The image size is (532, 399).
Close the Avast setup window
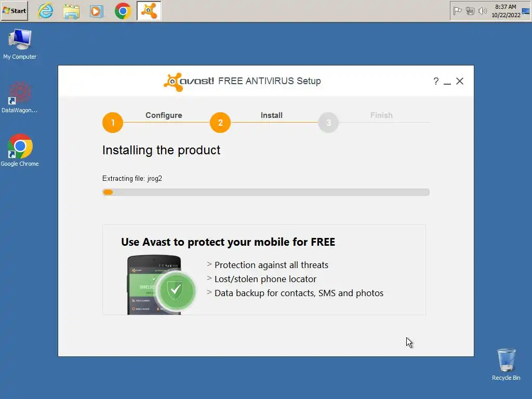pos(460,81)
